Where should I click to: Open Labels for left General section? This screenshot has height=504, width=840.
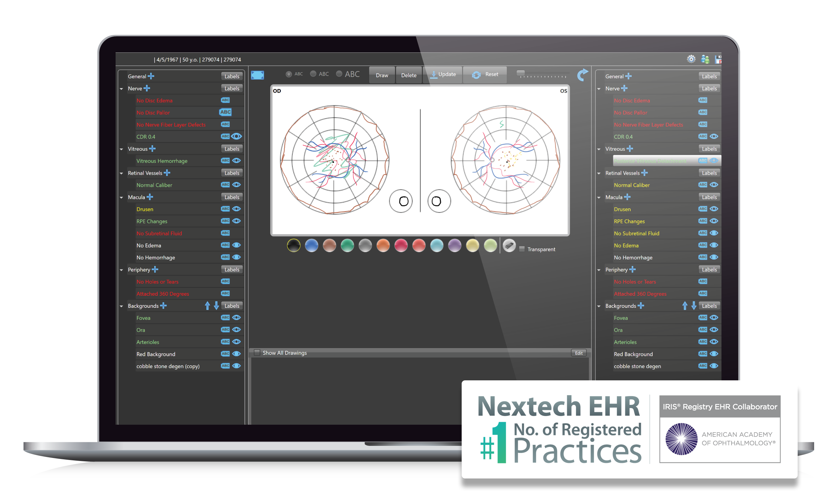tap(232, 76)
